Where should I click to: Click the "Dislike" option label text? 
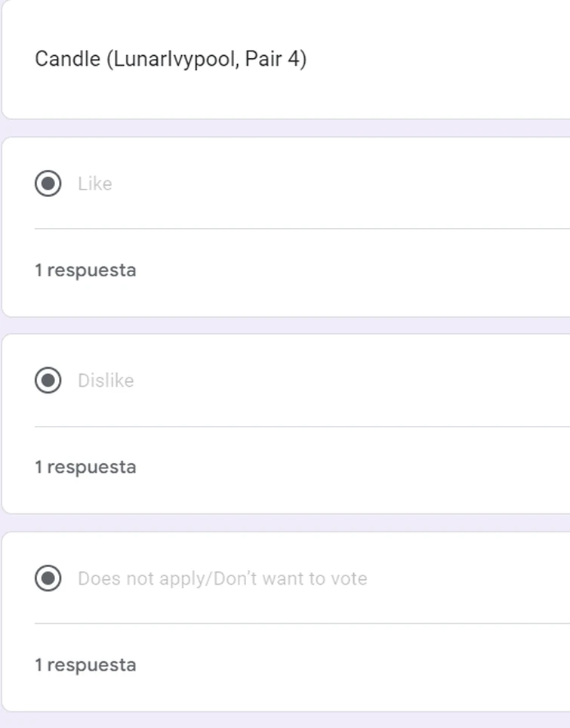coord(106,381)
